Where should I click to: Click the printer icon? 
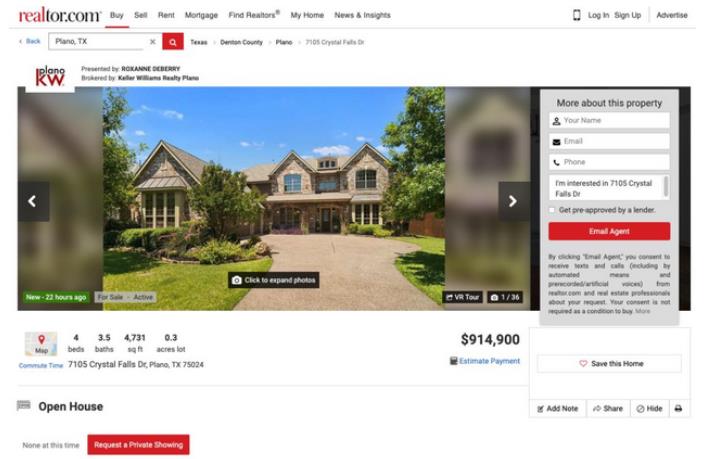pos(679,408)
